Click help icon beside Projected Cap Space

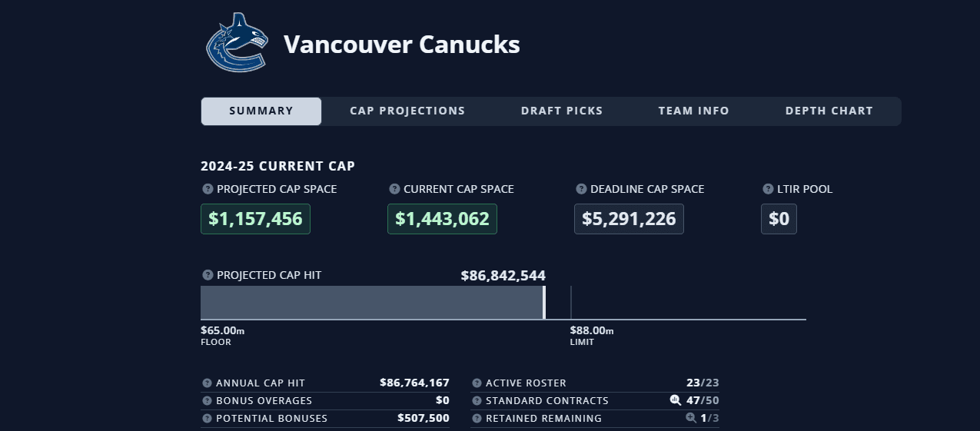[x=208, y=189]
